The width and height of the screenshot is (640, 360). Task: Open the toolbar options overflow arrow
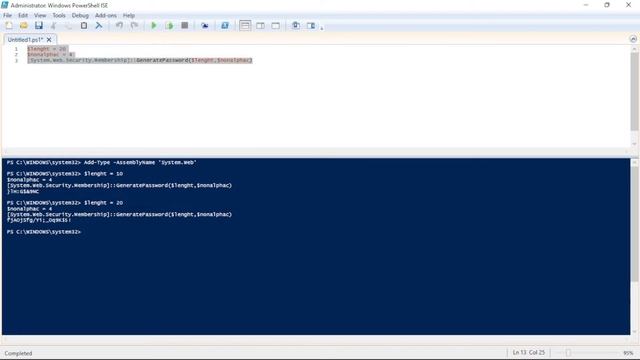pyautogui.click(x=322, y=28)
